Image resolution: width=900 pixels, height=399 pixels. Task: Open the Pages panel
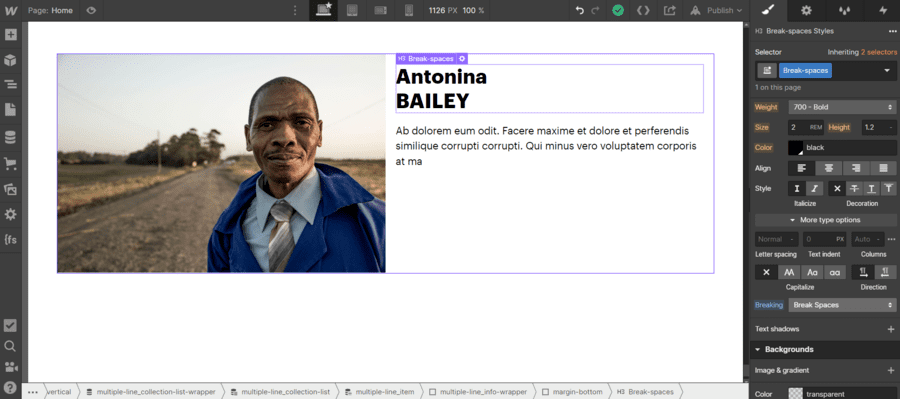click(x=10, y=110)
